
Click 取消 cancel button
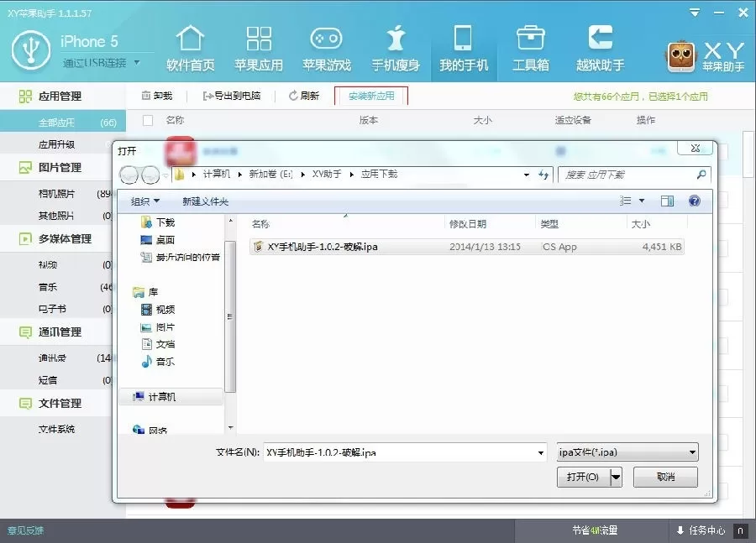click(665, 477)
